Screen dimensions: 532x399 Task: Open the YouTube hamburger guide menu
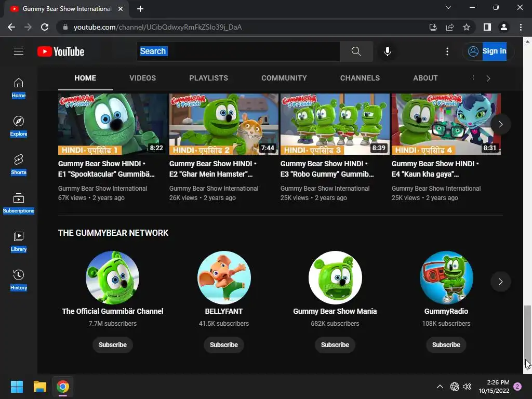pos(19,51)
